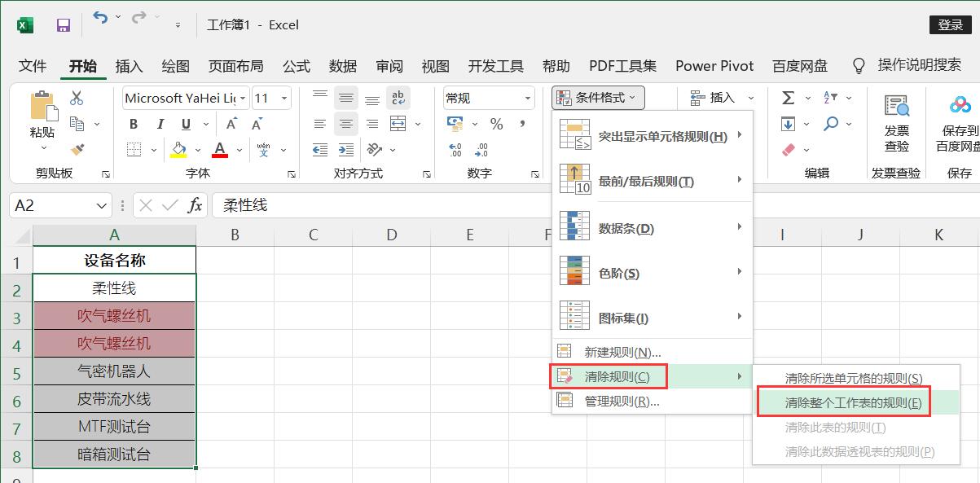Click 新建规则(N)... entry
This screenshot has height=483, width=980.
(x=651, y=352)
